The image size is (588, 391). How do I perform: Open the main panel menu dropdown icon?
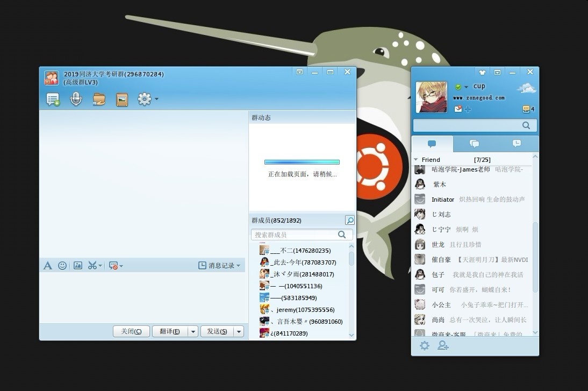coord(497,72)
